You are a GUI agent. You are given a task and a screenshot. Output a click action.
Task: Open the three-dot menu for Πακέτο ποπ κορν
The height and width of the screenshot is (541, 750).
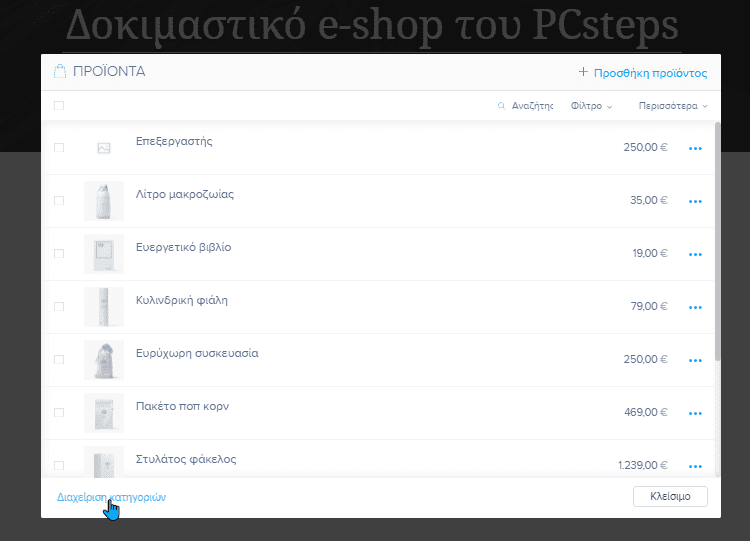[x=695, y=413]
